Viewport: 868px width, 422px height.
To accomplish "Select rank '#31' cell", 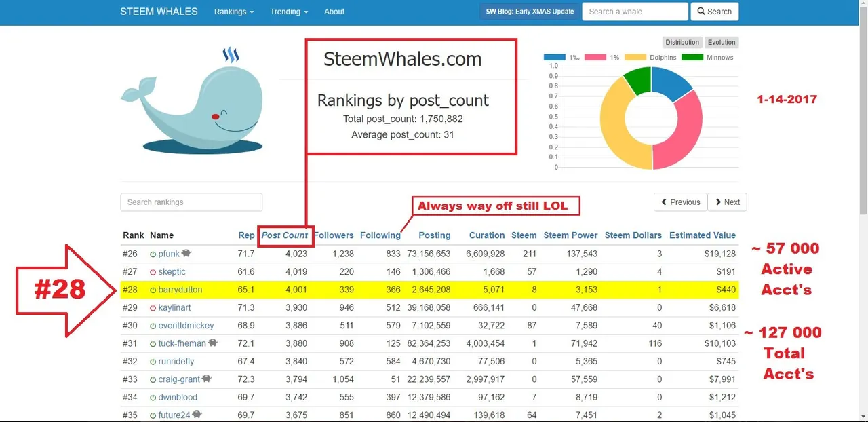I will coord(130,344).
